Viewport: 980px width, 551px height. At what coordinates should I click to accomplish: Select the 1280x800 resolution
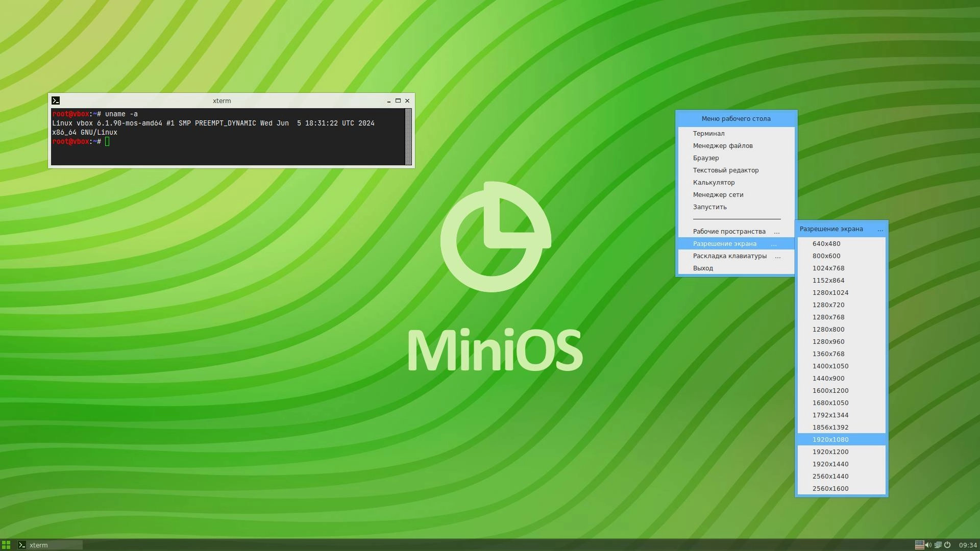click(841, 330)
